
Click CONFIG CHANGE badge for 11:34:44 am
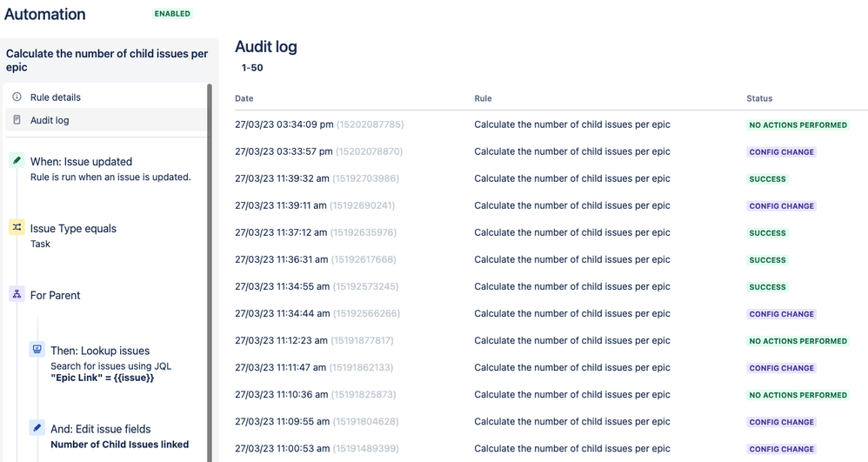click(x=781, y=314)
